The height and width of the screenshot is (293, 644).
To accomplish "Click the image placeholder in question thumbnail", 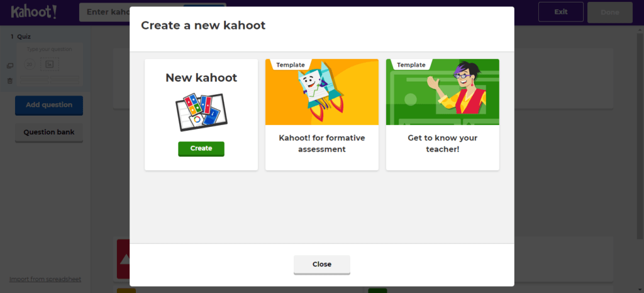I will (x=49, y=64).
